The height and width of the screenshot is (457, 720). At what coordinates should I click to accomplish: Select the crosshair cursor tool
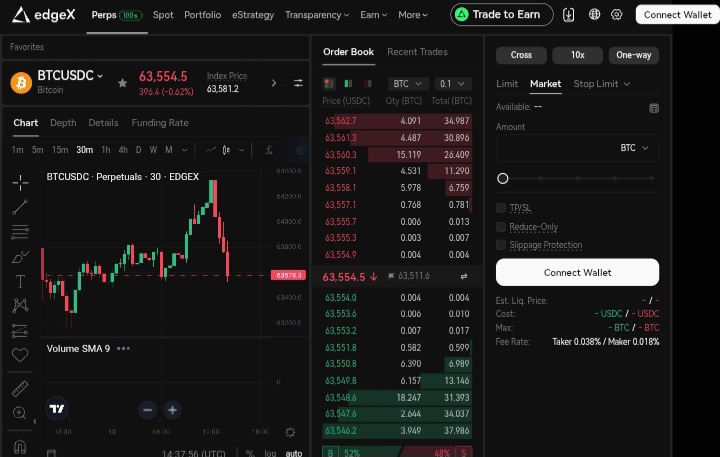coord(20,182)
